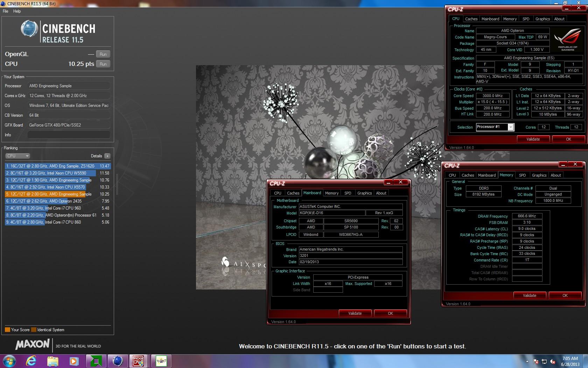The height and width of the screenshot is (368, 588).
Task: Click the Cinebench sphere logo
Action: [x=29, y=29]
